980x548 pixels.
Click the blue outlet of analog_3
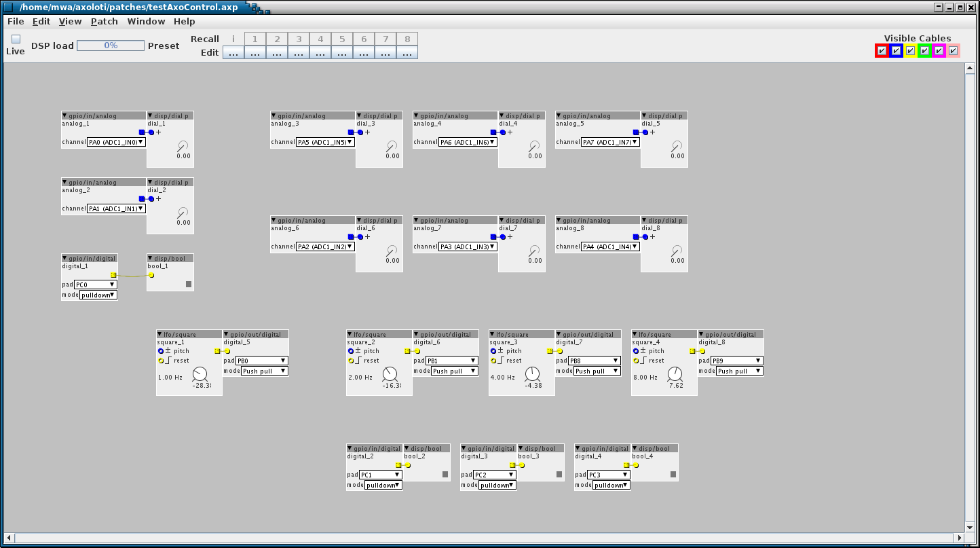(x=351, y=132)
